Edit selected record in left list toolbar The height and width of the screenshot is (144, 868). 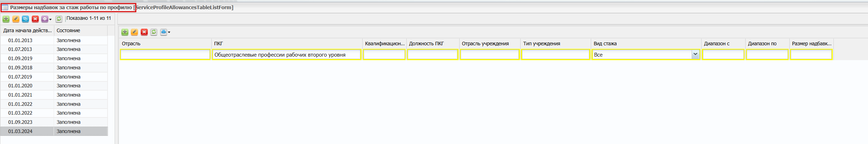pyautogui.click(x=16, y=19)
